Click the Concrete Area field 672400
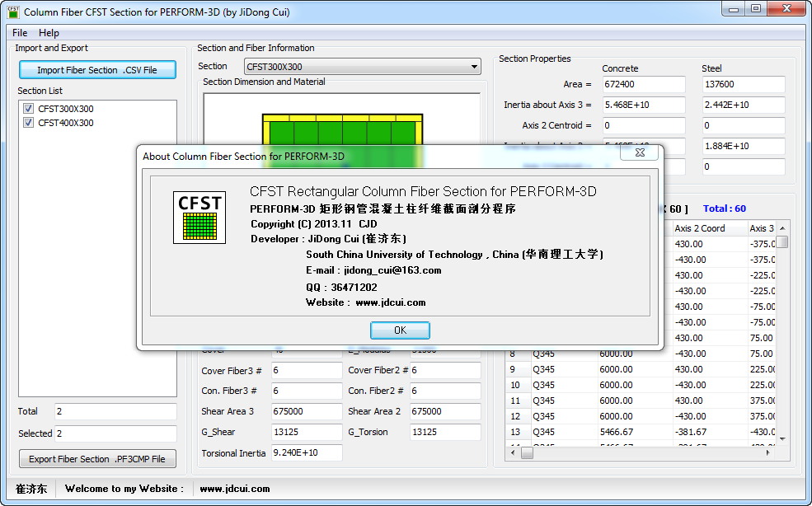Viewport: 812px width, 506px height. [644, 84]
